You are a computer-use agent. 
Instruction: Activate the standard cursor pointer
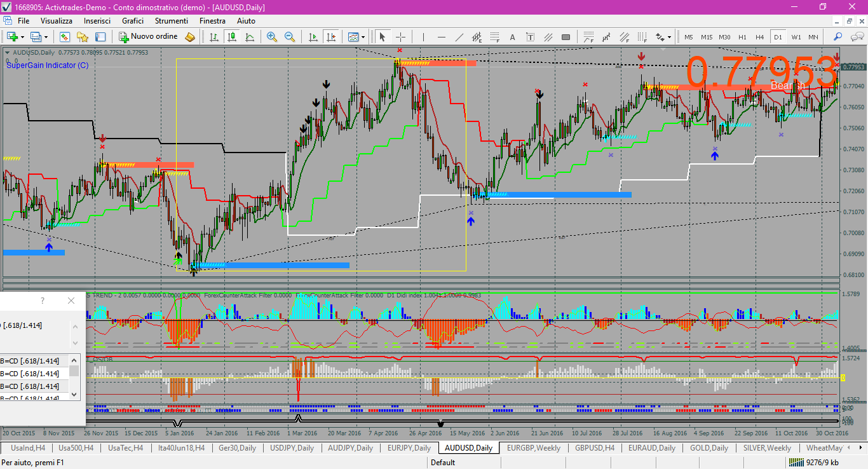coord(383,37)
